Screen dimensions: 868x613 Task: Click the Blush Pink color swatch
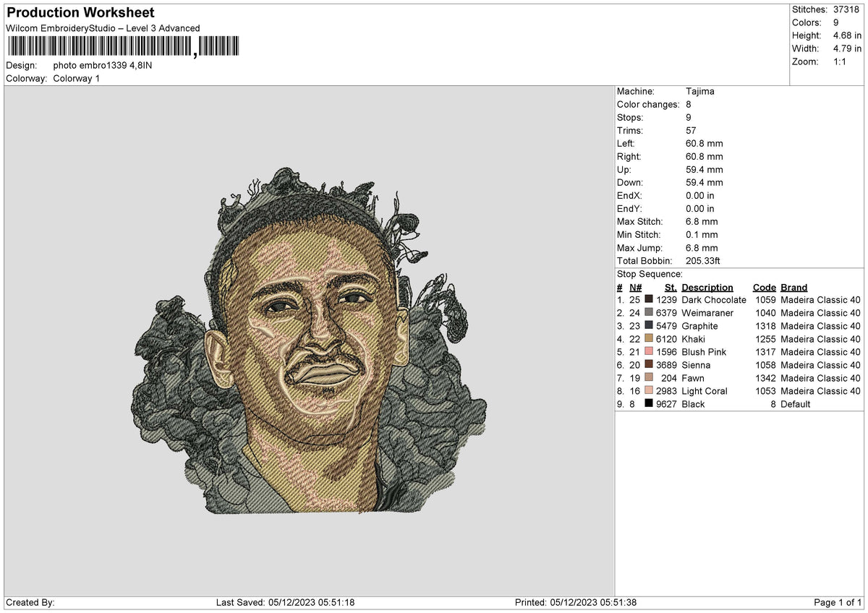(x=649, y=351)
